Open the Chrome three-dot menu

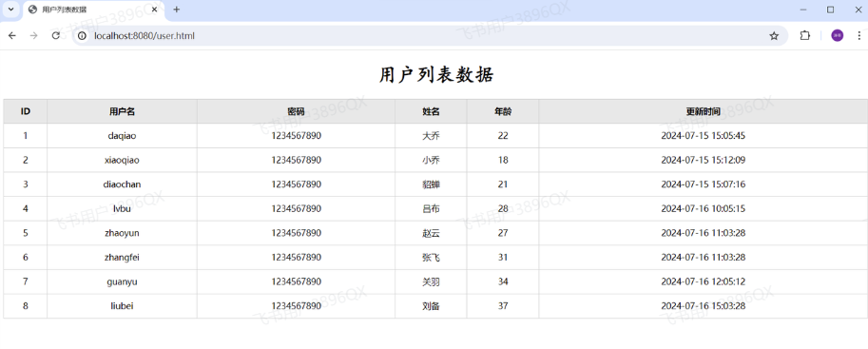858,36
